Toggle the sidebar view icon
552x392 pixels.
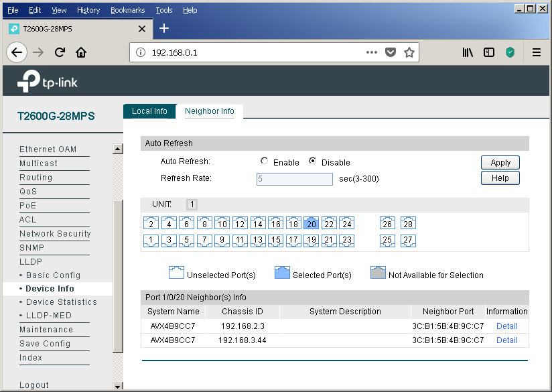pos(489,52)
